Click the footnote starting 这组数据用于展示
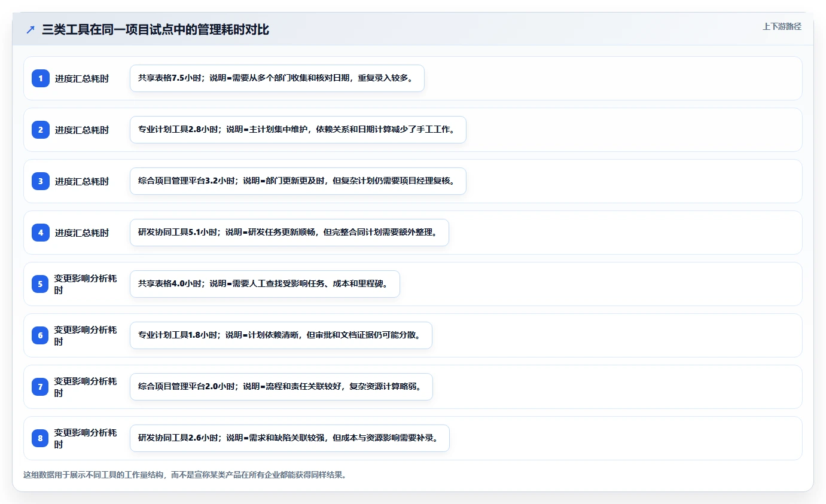 [185, 475]
